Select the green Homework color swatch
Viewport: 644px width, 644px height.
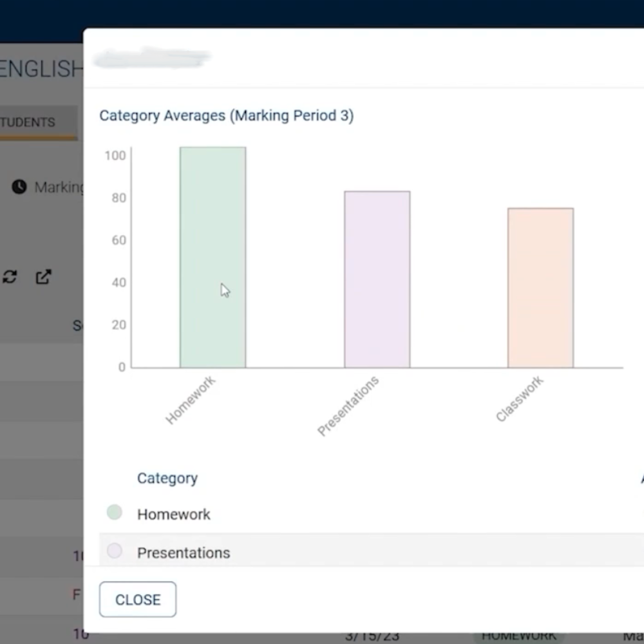coord(114,512)
